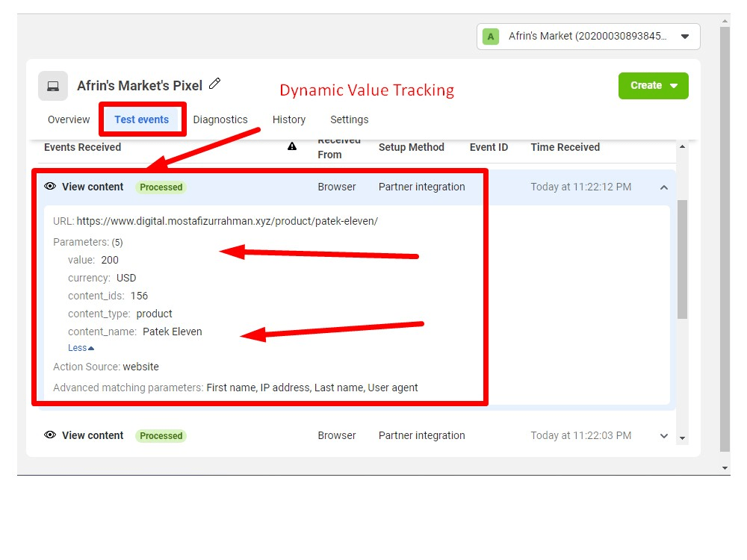
Task: Click the green avatar icon next to Afrin's Market
Action: [489, 36]
